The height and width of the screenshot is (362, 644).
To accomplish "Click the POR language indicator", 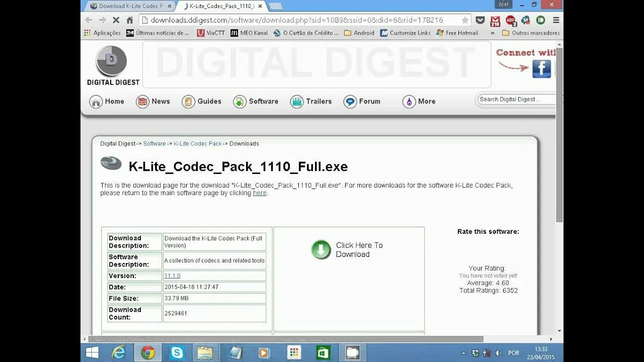I will (514, 353).
